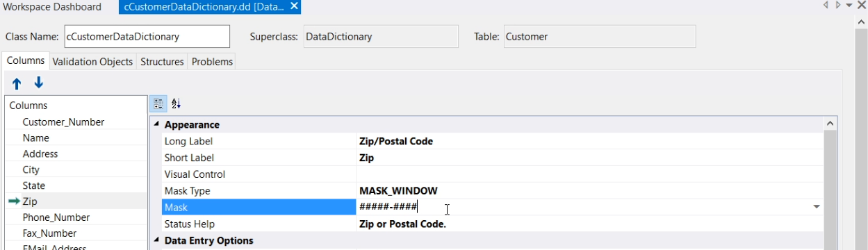Switch property grid to categorized view

click(158, 103)
